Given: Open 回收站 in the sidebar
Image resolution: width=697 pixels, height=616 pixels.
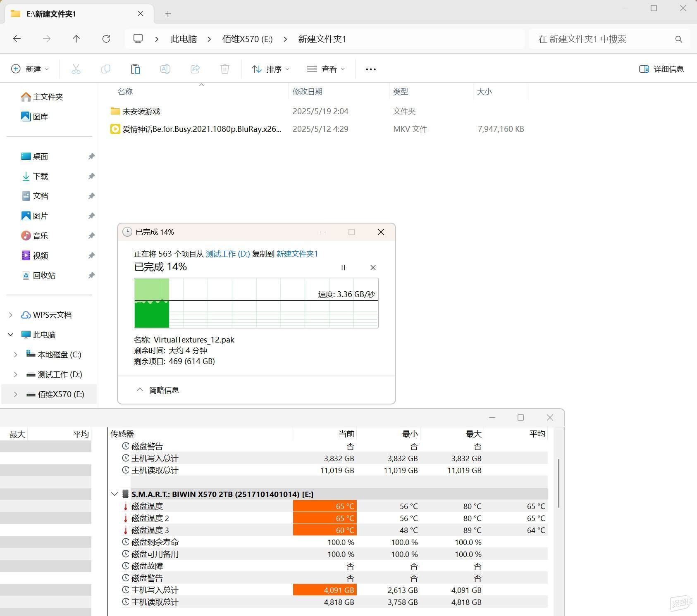Looking at the screenshot, I should pos(38,275).
